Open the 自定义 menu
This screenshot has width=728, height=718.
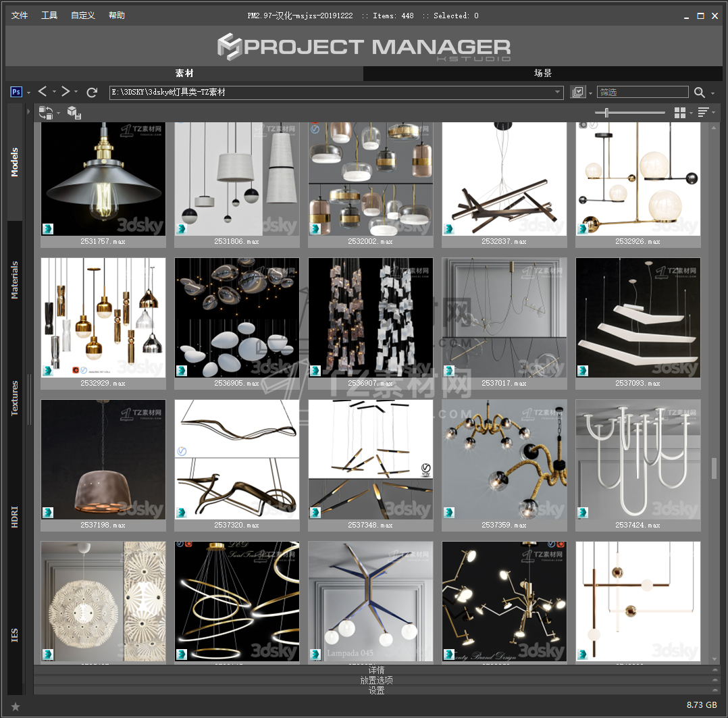[x=83, y=16]
